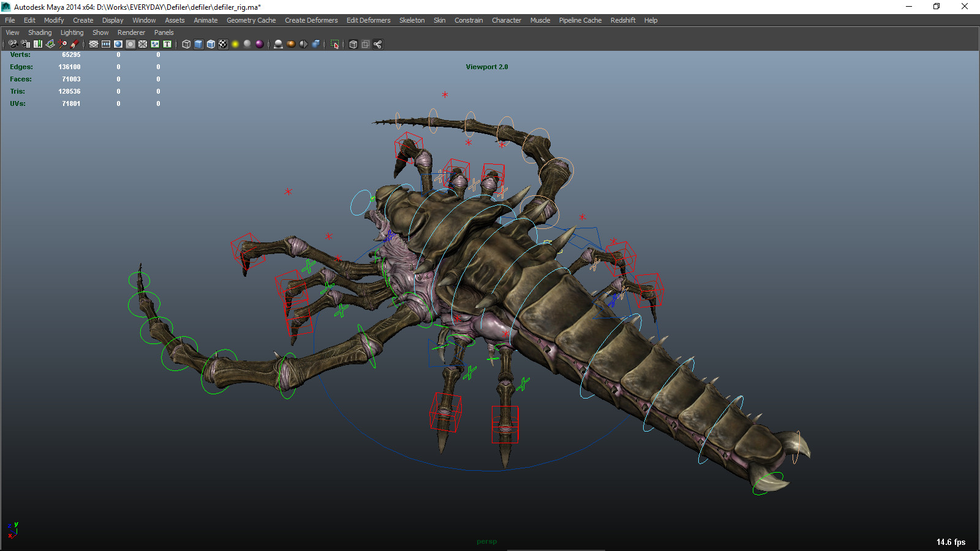The width and height of the screenshot is (980, 551).
Task: Click the camera bookmarks icon
Action: click(x=36, y=43)
